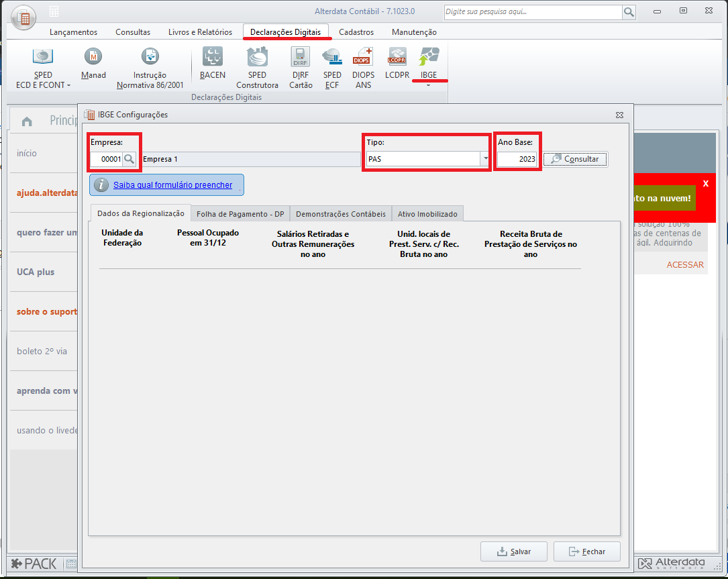
Task: Close the IBGE Configurações dialog
Action: tap(619, 115)
